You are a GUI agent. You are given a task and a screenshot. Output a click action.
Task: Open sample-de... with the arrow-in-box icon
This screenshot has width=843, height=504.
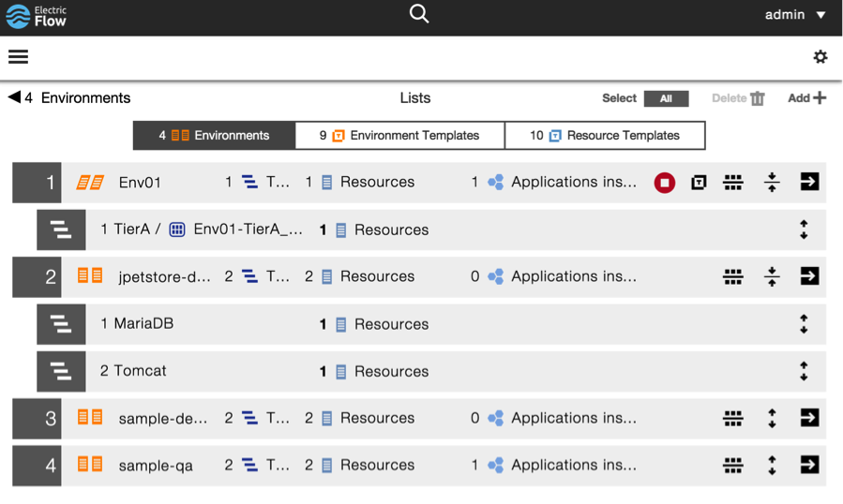[809, 418]
